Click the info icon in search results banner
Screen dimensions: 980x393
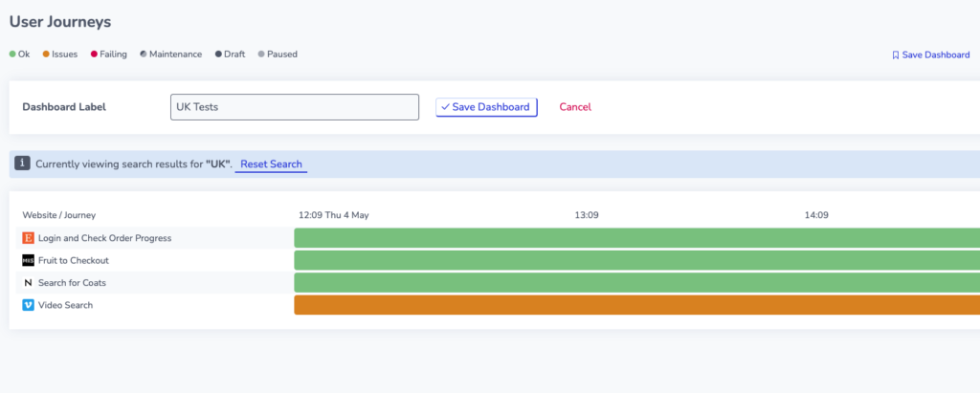pyautogui.click(x=23, y=164)
